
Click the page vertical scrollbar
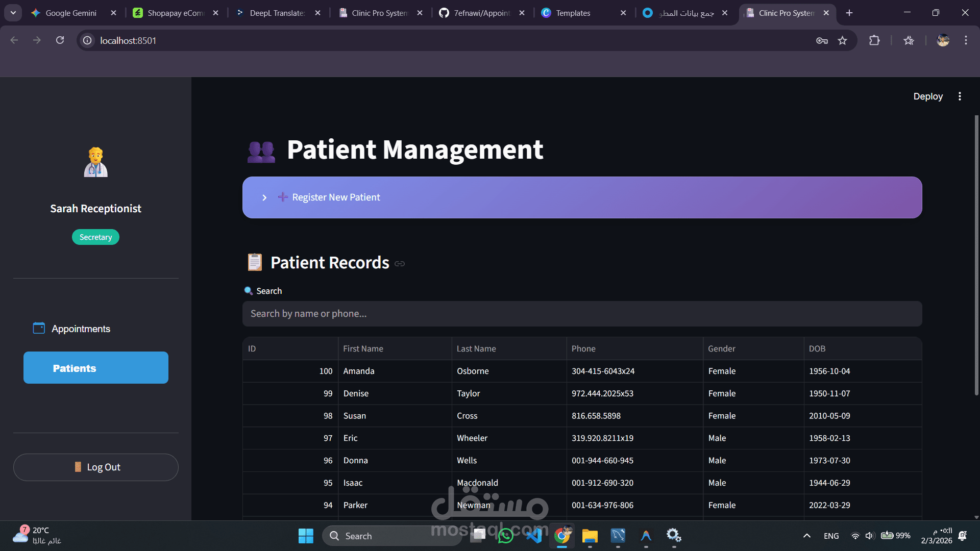tap(976, 255)
